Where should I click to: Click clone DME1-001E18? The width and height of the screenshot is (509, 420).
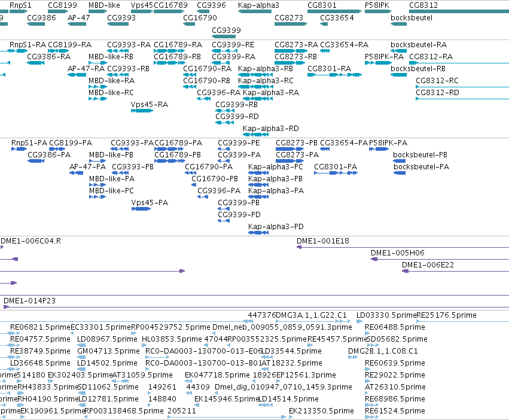click(322, 241)
